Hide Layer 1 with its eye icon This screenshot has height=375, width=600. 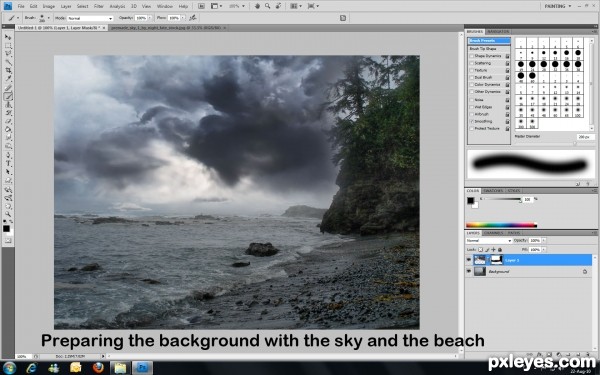pos(469,260)
